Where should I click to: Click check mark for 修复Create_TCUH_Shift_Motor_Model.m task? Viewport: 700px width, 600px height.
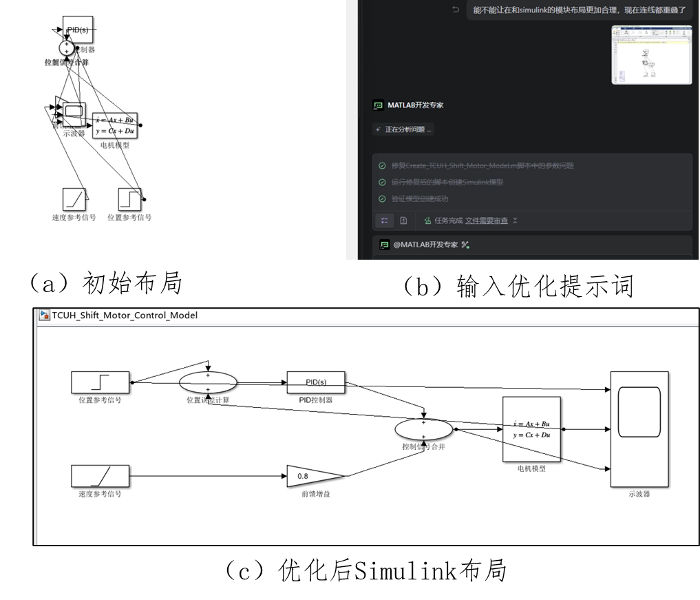click(x=382, y=166)
